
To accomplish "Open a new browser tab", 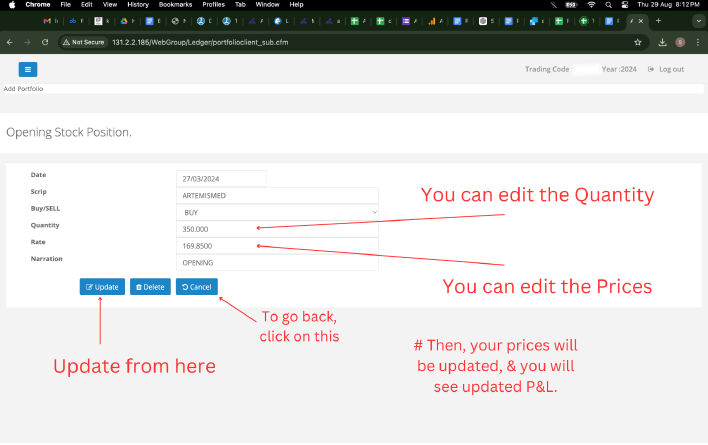I will click(657, 20).
